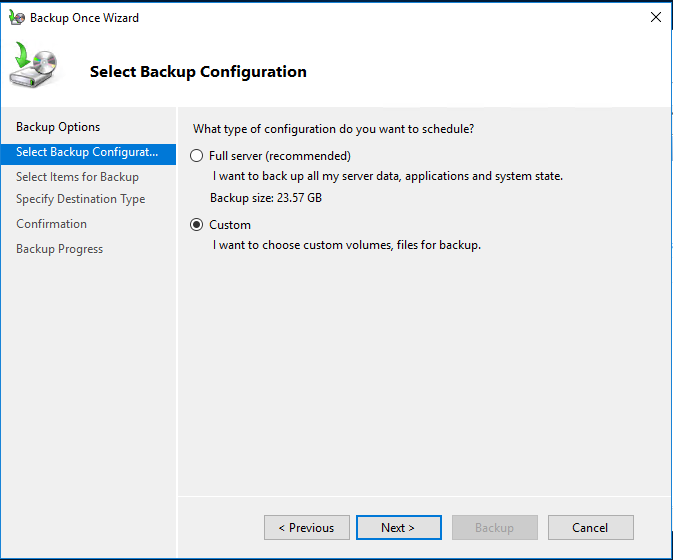The height and width of the screenshot is (560, 673).
Task: Go to Specify Destination Type step
Action: coord(81,199)
